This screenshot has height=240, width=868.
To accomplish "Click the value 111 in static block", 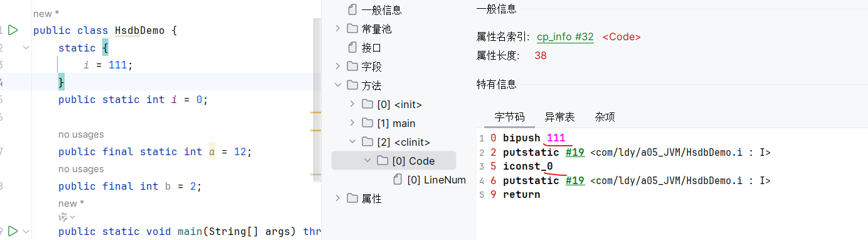I will click(117, 65).
